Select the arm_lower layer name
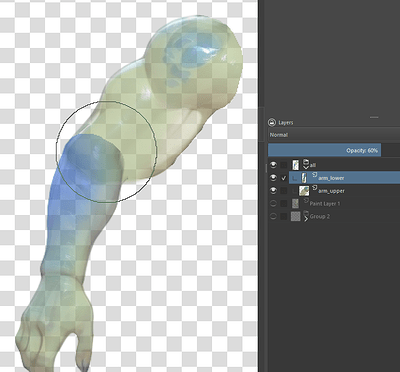 [x=331, y=178]
